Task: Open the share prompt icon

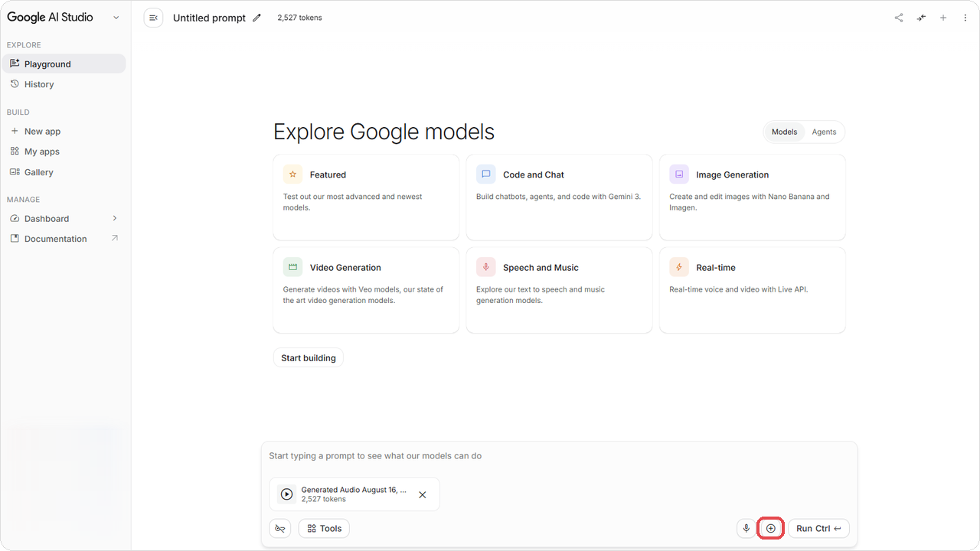Action: (899, 18)
